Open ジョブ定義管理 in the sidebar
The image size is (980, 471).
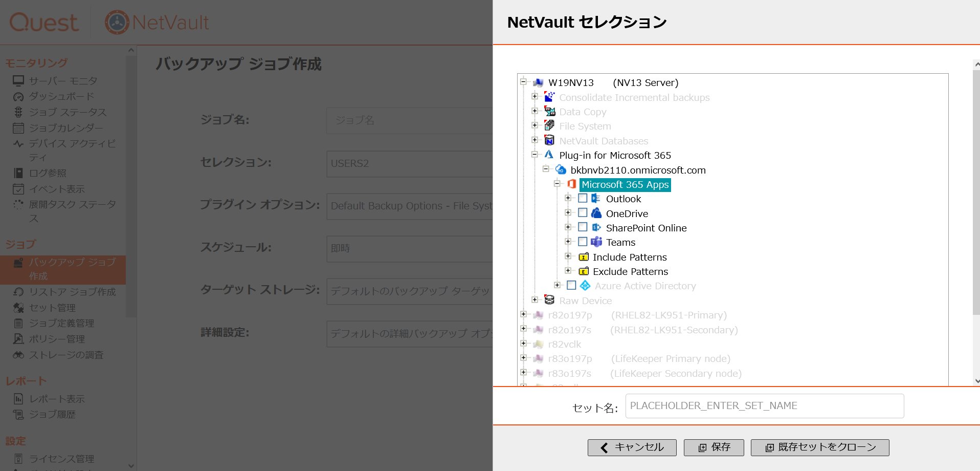pyautogui.click(x=61, y=323)
